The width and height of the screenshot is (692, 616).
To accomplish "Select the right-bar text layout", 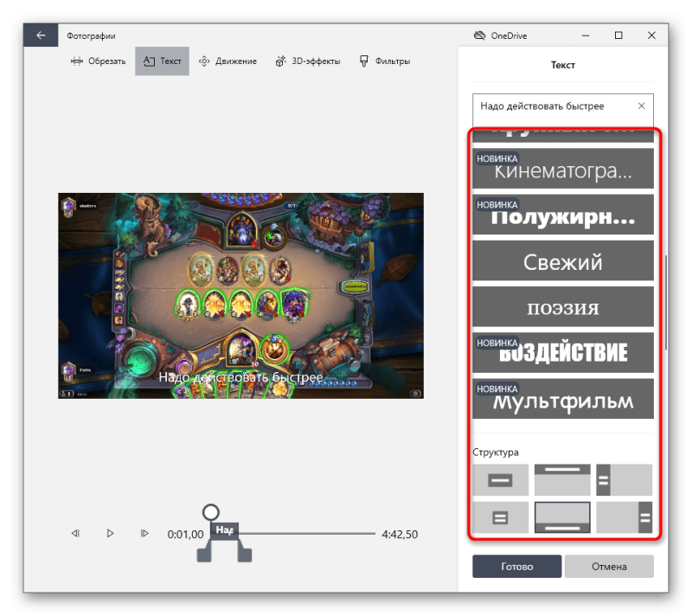I will 624,517.
